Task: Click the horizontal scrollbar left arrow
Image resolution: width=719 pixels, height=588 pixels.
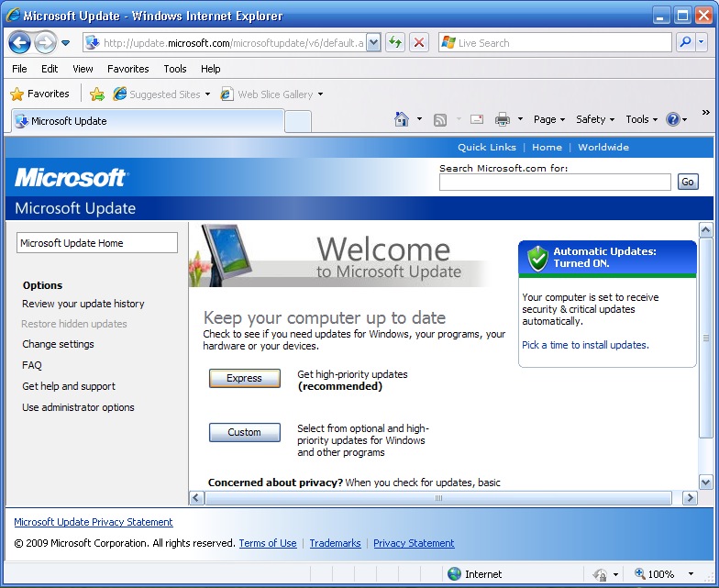Action: coord(196,497)
